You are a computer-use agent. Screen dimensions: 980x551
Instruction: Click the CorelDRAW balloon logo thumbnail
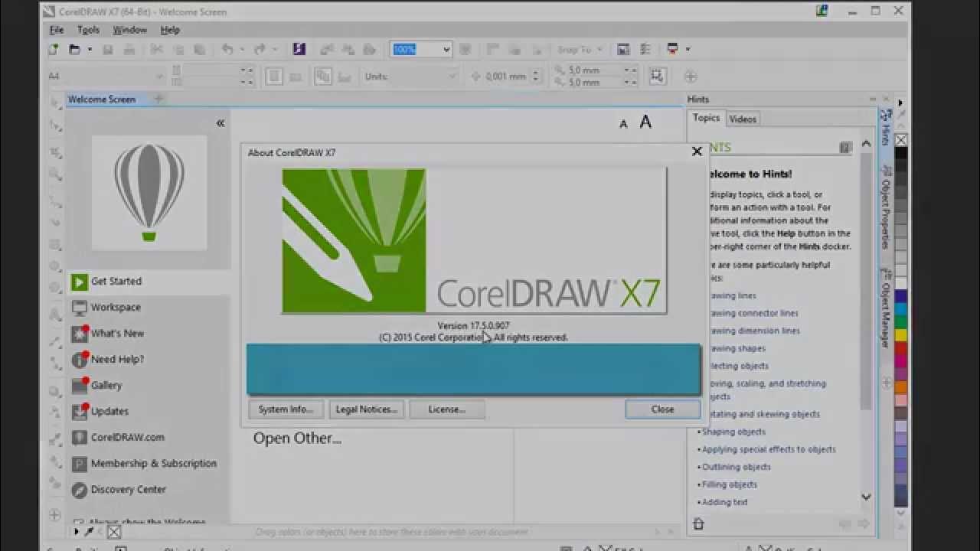[x=149, y=193]
